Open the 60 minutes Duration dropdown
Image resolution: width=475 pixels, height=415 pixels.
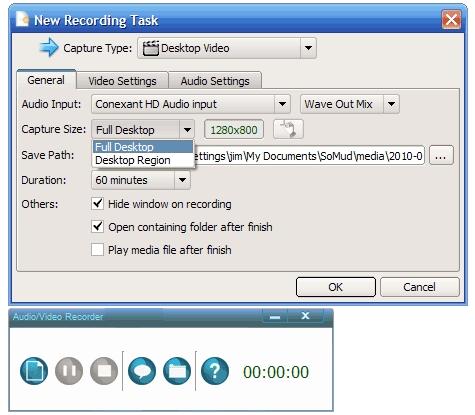(x=141, y=180)
